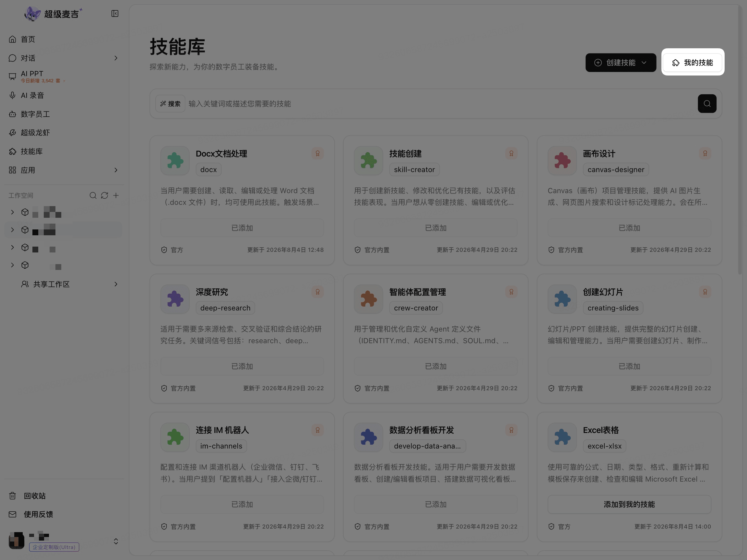Expand the 对话 submenu chevron

click(116, 58)
